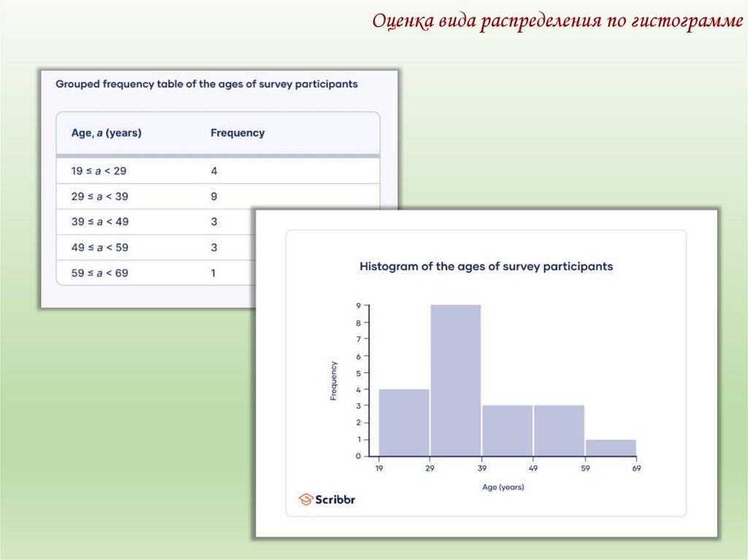The height and width of the screenshot is (560, 748).
Task: Select the '29 ≤ a < 39' table cell
Action: 99,196
